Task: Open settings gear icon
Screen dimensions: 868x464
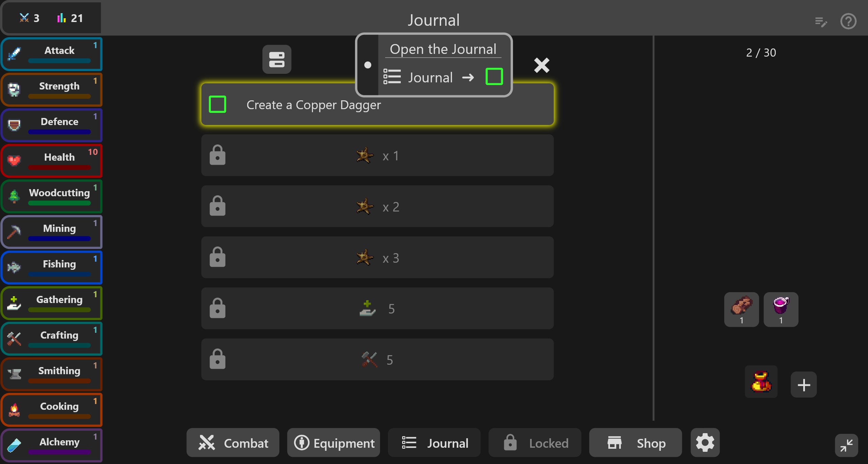Action: pyautogui.click(x=705, y=442)
